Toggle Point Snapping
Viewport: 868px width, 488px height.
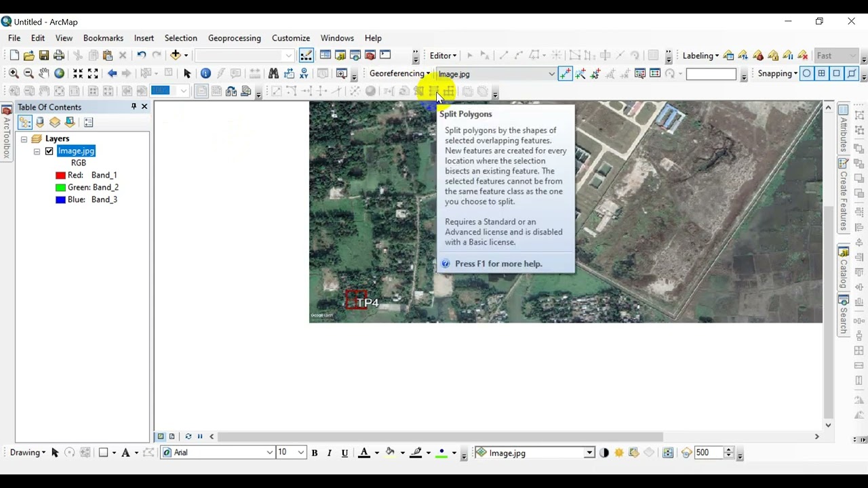coord(807,74)
